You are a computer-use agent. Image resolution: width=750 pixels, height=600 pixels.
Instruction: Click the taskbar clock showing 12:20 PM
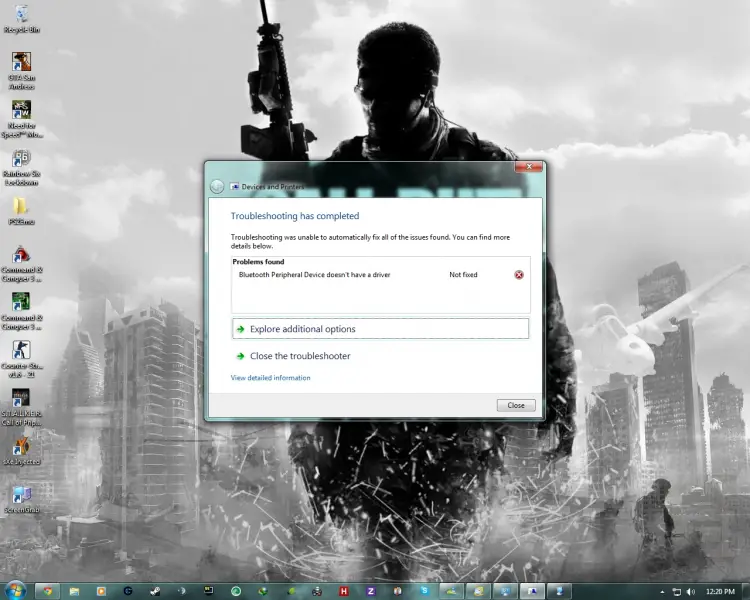tap(720, 592)
